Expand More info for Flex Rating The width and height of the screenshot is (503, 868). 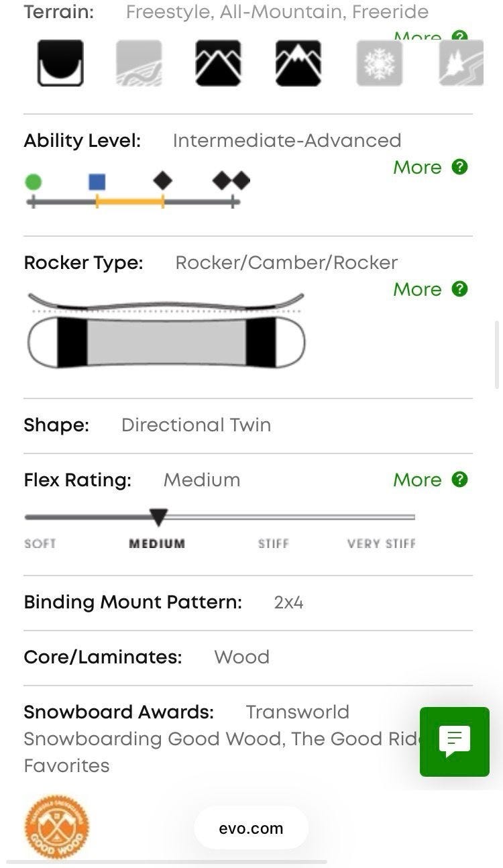pos(417,480)
